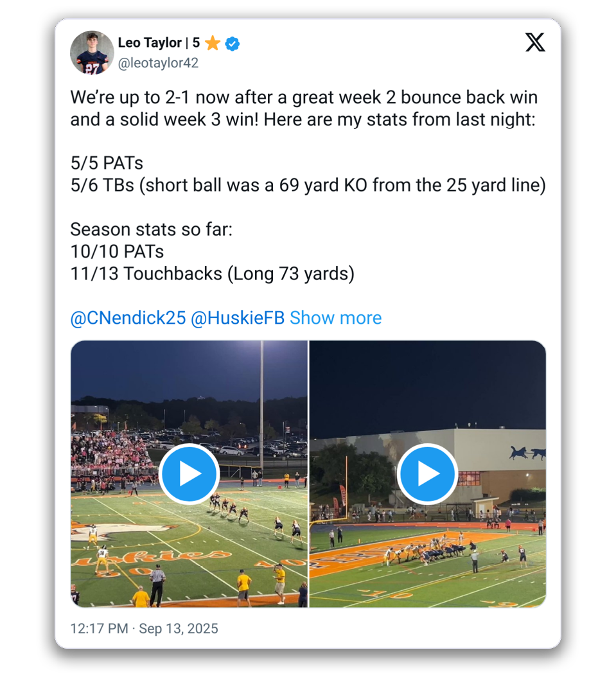The width and height of the screenshot is (616, 679).
Task: Visit the @HuskieFB mention
Action: [x=238, y=318]
